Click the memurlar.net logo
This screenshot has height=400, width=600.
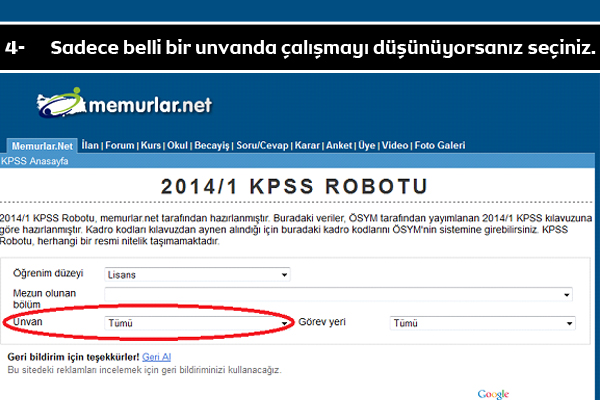pos(124,103)
